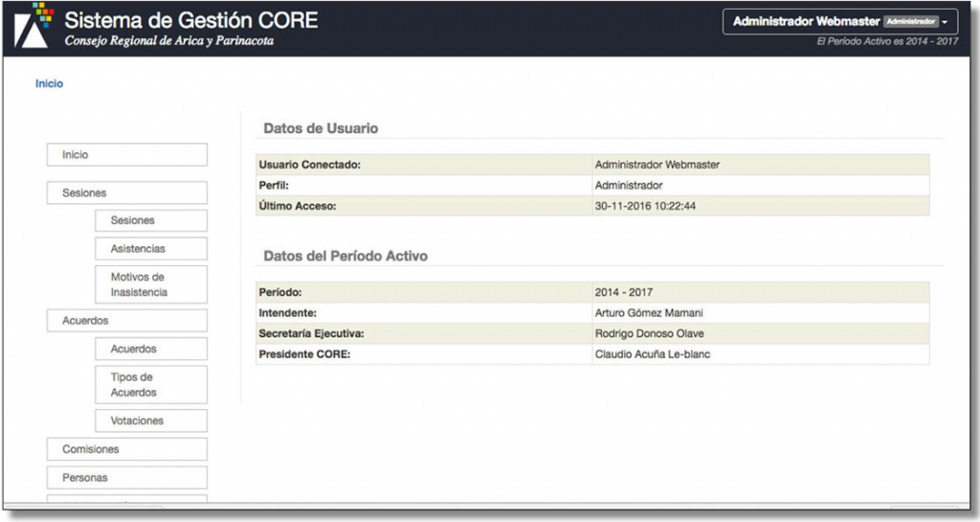Open the Comisiones menu item
The height and width of the screenshot is (522, 980).
click(126, 449)
